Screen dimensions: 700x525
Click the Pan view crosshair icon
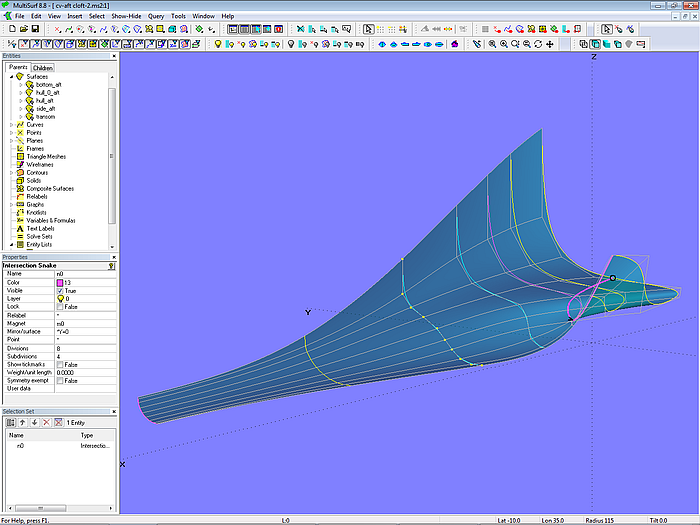(x=550, y=44)
